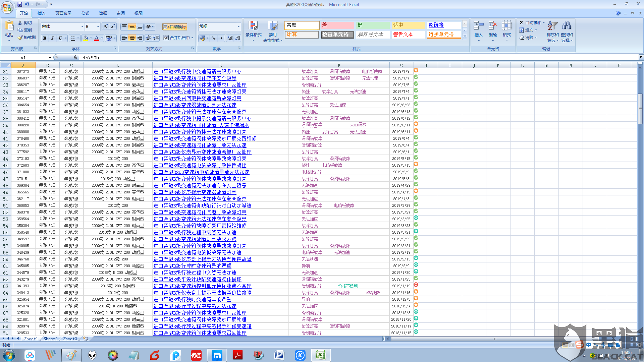
Task: Toggle left text alignment
Action: click(124, 38)
